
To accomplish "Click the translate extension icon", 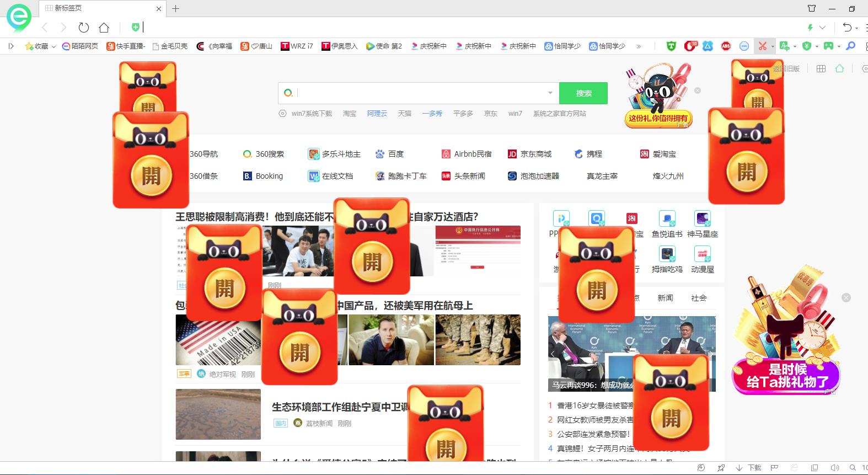I will click(x=784, y=46).
